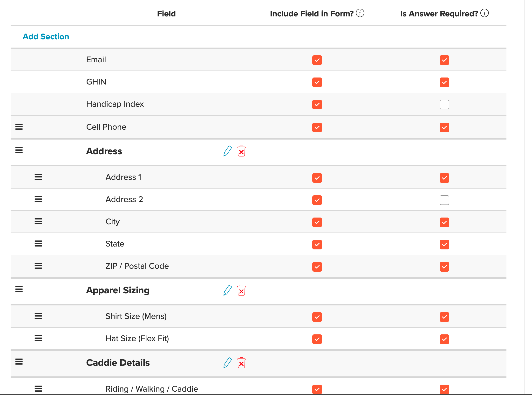Click the Address 1 row drag handle
This screenshot has height=395, width=532.
pyautogui.click(x=38, y=177)
